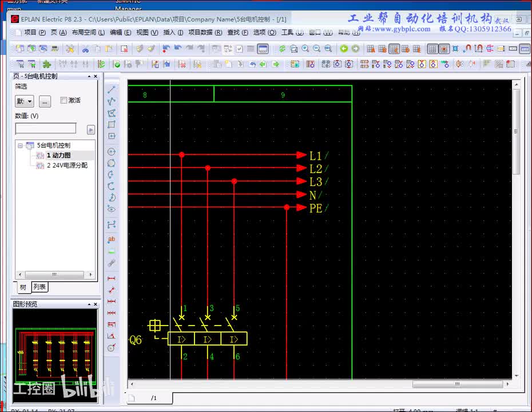The width and height of the screenshot is (532, 412).
Task: Click the green back navigation arrow
Action: click(x=344, y=49)
